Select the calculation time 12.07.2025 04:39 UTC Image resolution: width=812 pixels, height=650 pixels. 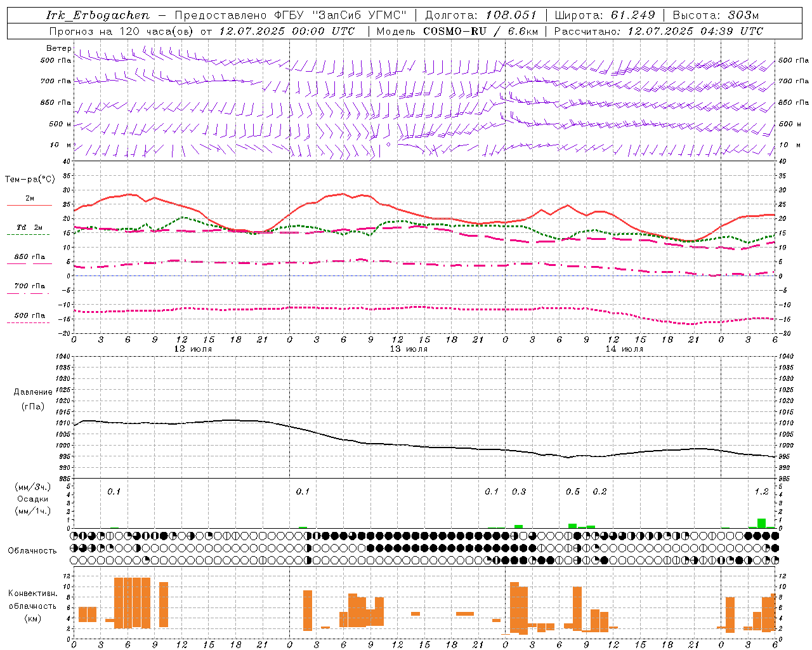coord(695,31)
